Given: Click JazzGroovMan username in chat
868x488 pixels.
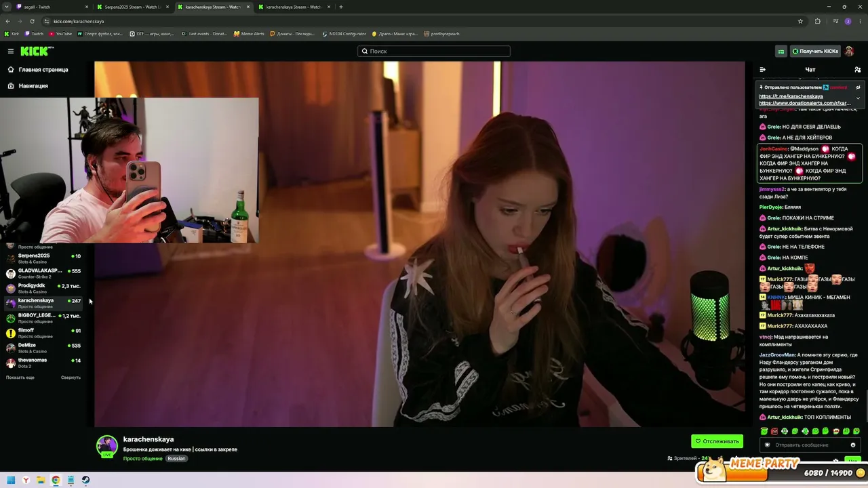Looking at the screenshot, I should (x=777, y=354).
